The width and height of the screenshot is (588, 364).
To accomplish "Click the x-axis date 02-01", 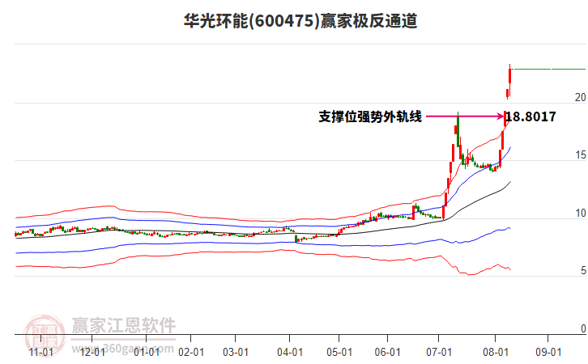I will coord(191,352).
